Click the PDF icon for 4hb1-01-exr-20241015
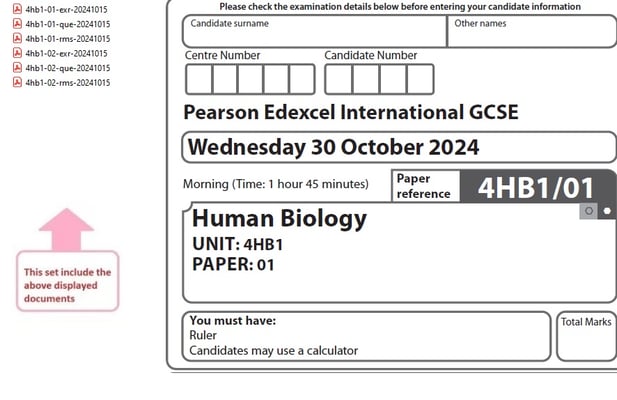617x400 pixels. (x=17, y=9)
